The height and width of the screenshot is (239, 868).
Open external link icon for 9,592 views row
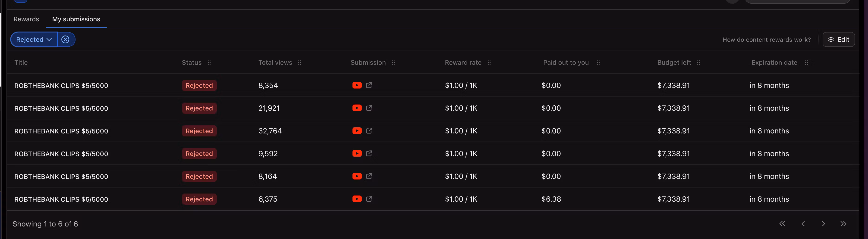click(x=369, y=154)
